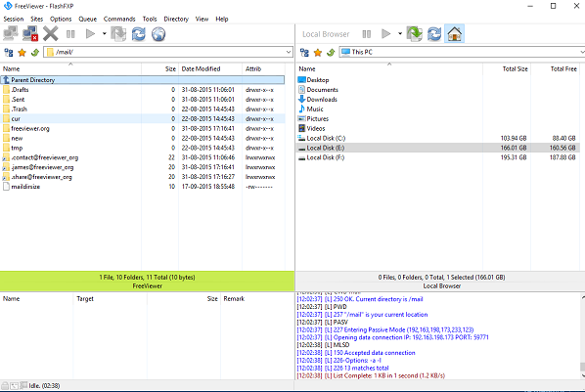Select the tmp folder
Viewport: 585px width, 392px height.
tap(143, 148)
